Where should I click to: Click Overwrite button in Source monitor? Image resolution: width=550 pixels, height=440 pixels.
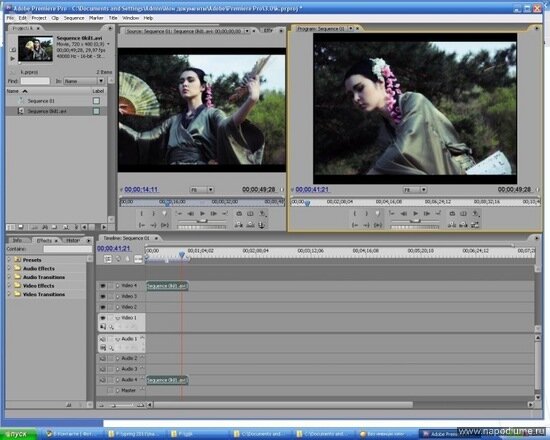(x=250, y=225)
